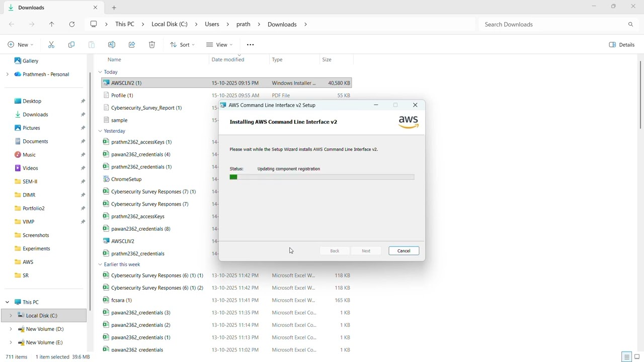Viewport: 644px width, 362px height.
Task: Collapse the Yesterday file group
Action: [100, 131]
